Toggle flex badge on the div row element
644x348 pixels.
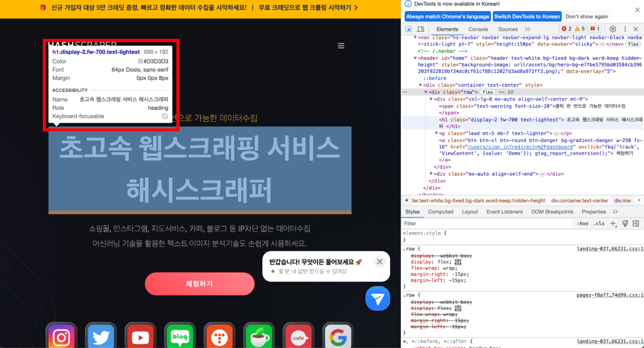(487, 92)
